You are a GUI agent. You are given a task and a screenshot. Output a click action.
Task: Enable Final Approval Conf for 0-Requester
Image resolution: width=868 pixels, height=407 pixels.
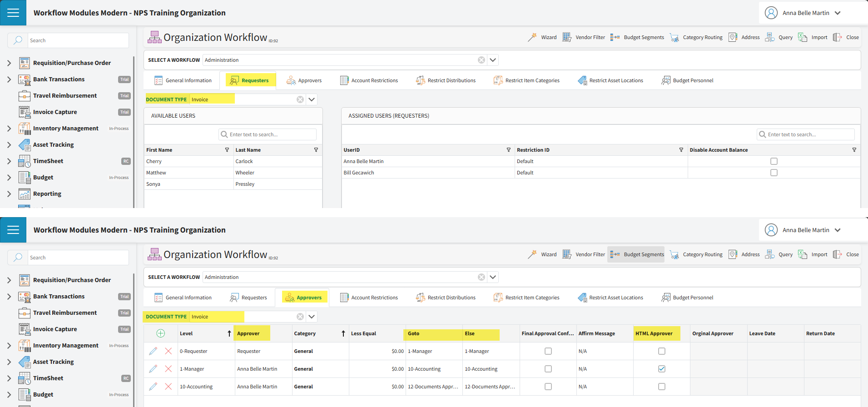point(548,351)
